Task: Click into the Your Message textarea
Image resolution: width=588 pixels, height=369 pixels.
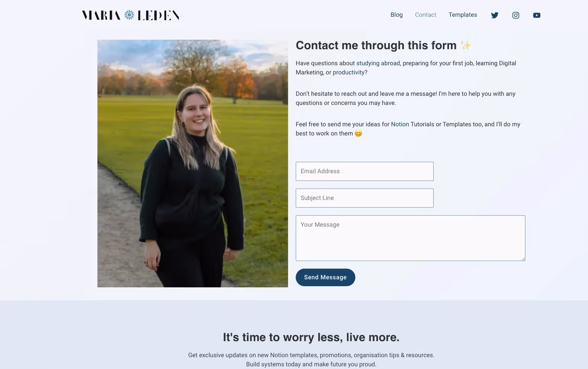Action: tap(410, 238)
